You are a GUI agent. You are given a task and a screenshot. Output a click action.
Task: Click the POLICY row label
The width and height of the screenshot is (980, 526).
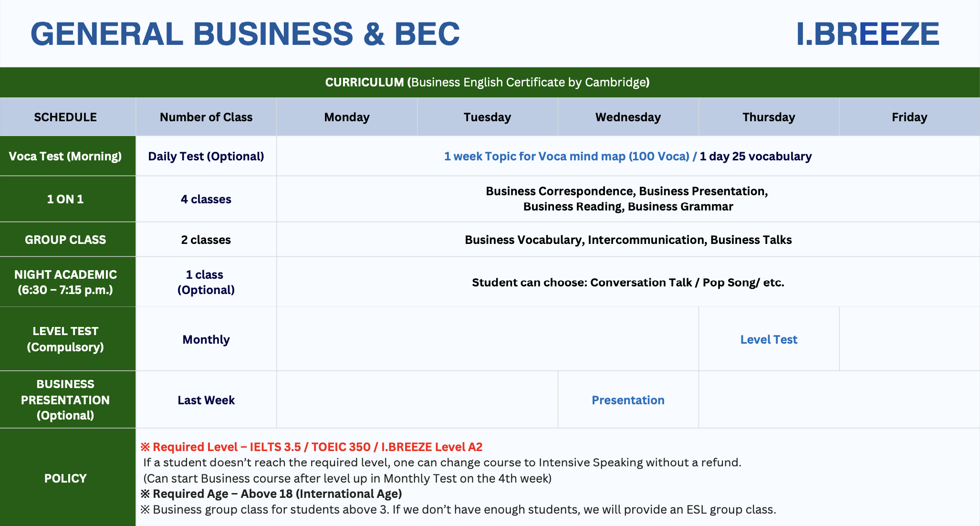pyautogui.click(x=65, y=478)
